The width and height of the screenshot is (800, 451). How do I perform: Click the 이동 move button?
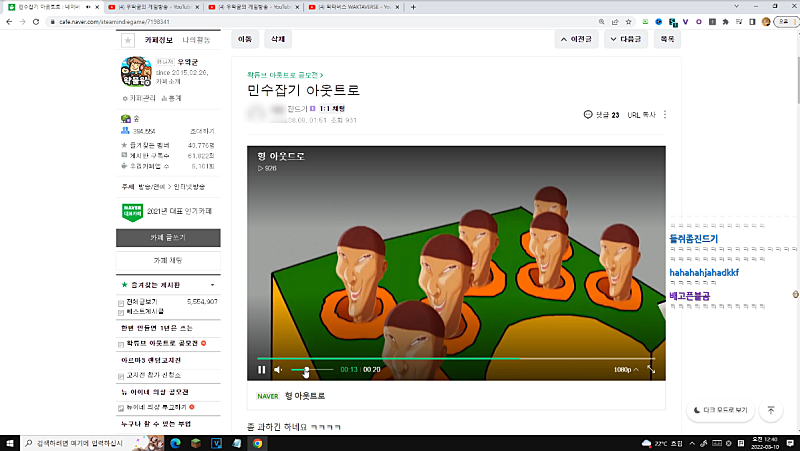(245, 39)
